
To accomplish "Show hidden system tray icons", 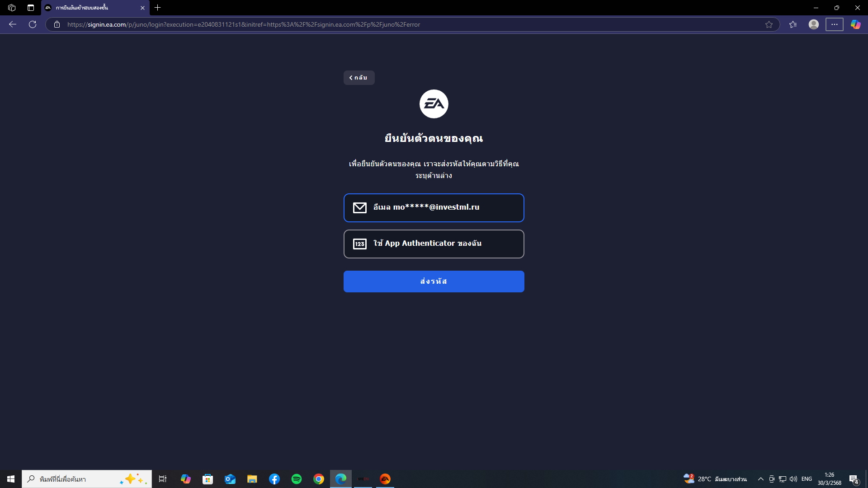I will point(761,479).
